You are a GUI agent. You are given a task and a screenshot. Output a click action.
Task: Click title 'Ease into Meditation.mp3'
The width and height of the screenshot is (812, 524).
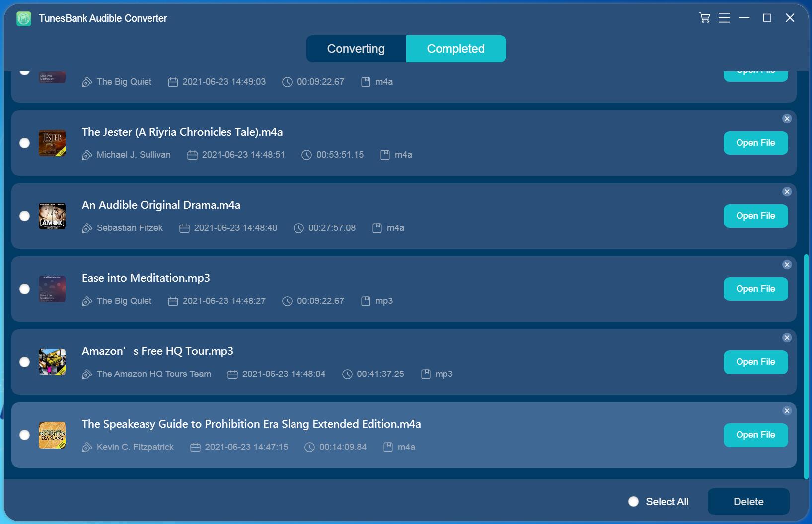click(146, 278)
